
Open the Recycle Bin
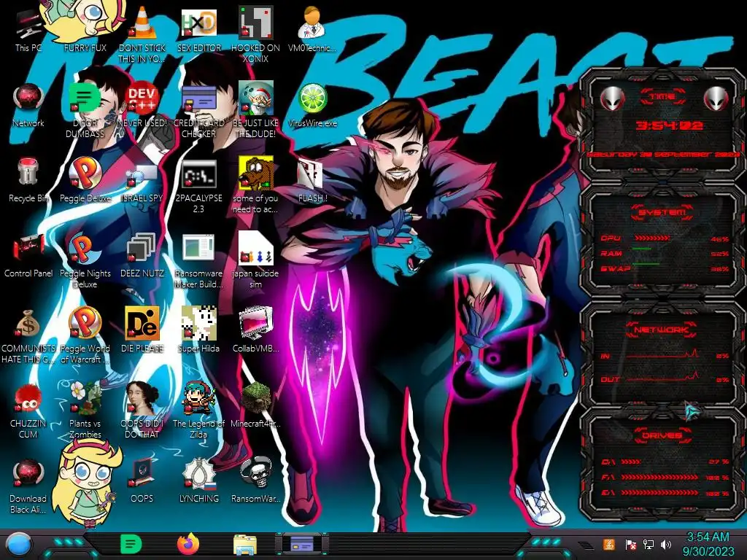[x=28, y=180]
